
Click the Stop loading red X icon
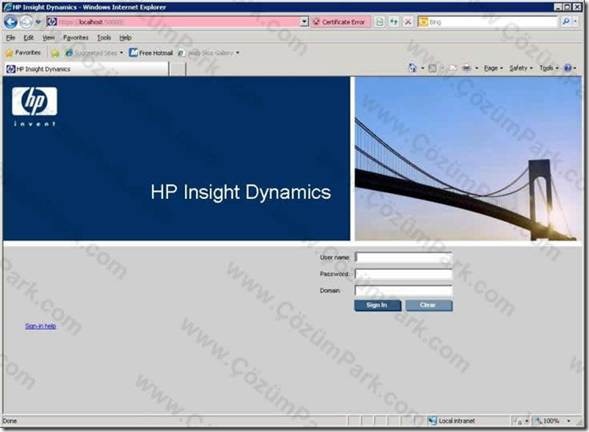click(x=408, y=22)
